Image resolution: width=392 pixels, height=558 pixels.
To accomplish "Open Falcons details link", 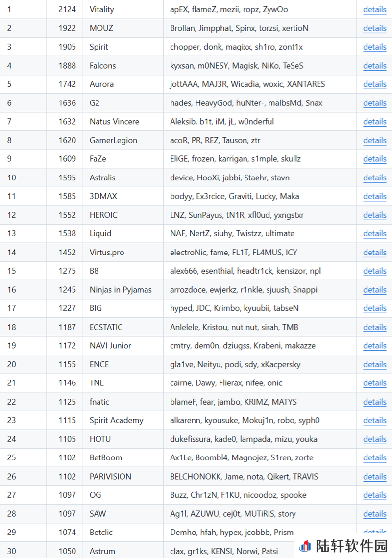I will (374, 66).
